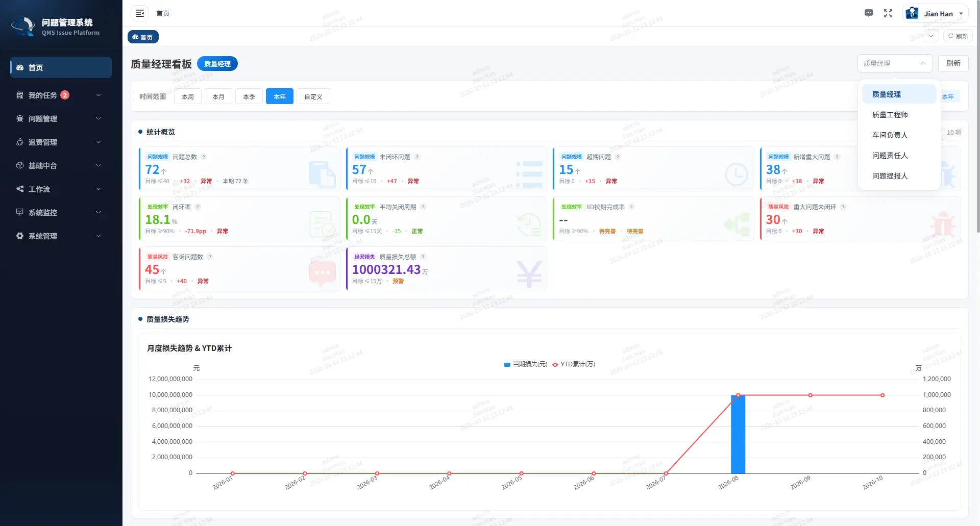The image size is (980, 526).
Task: Click the help icon beside 客诉问题数
Action: pyautogui.click(x=210, y=257)
